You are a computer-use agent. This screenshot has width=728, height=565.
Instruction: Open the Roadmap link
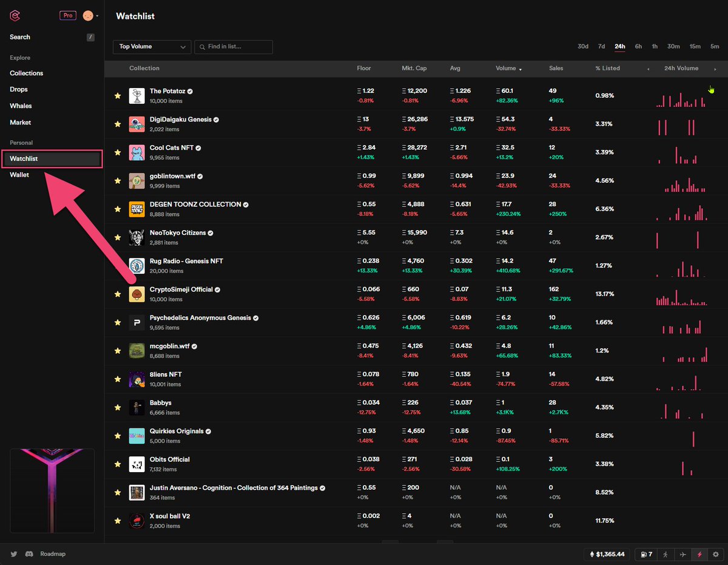(53, 554)
